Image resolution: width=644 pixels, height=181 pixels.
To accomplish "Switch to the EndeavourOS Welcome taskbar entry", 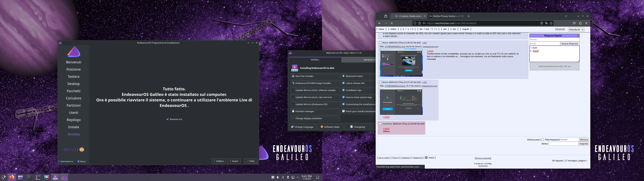I will (64, 177).
